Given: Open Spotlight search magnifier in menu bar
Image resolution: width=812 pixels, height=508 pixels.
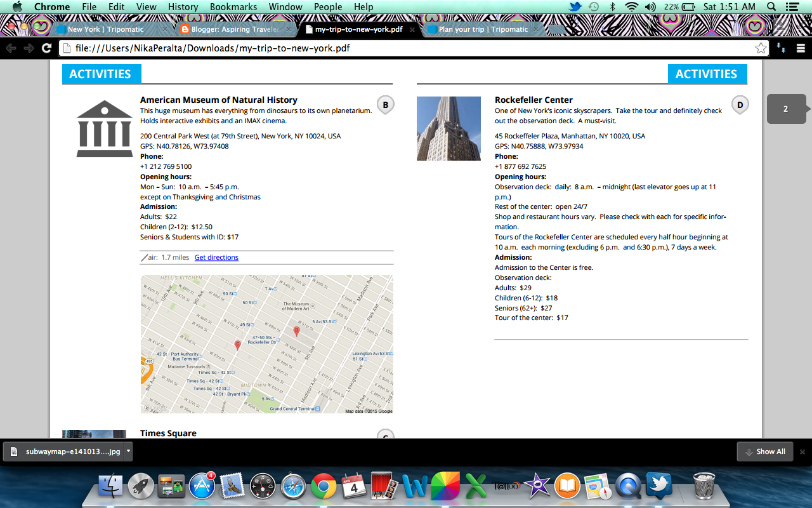Looking at the screenshot, I should coord(771,7).
